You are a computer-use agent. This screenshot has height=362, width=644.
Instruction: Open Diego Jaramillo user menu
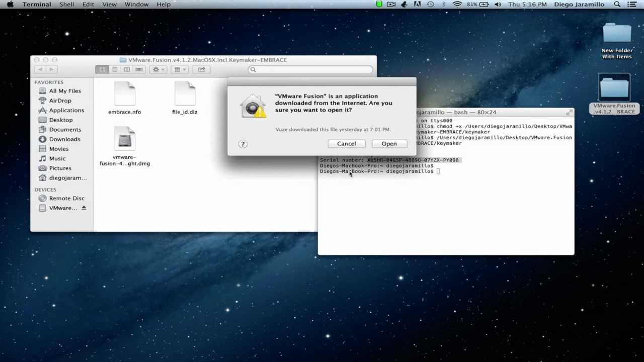click(579, 5)
